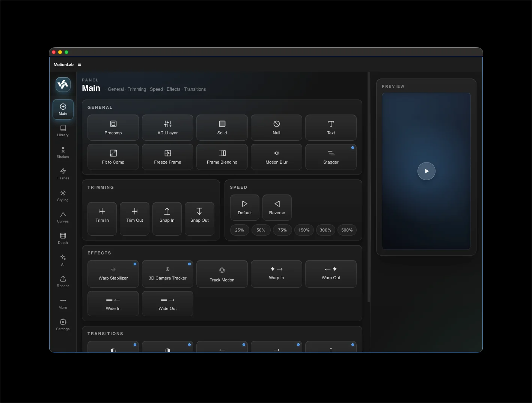Viewport: 532px width, 403px height.
Task: Apply the Warp Out effect
Action: click(331, 274)
